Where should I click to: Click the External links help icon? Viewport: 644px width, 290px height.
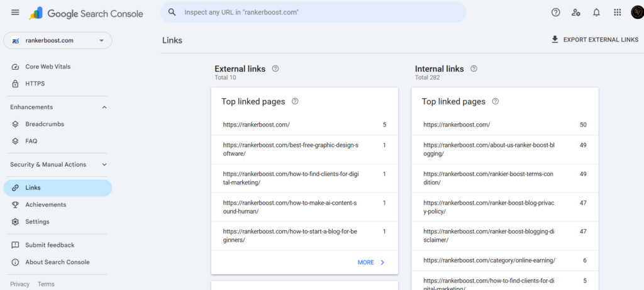pos(275,69)
